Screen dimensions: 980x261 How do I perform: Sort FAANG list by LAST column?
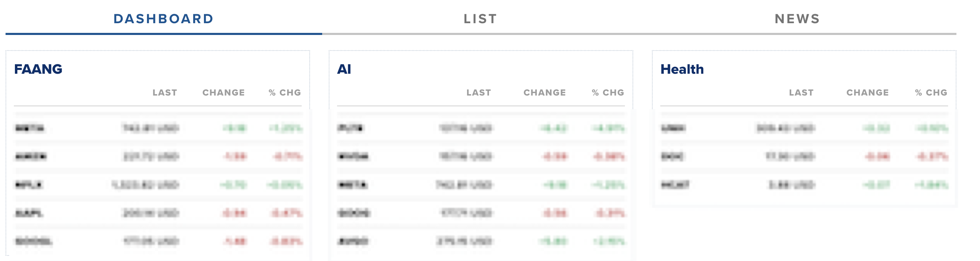coord(165,93)
